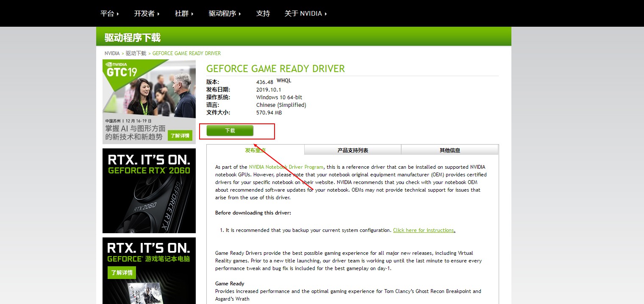Go to the 支持 page
The height and width of the screenshot is (304, 644).
click(x=263, y=14)
